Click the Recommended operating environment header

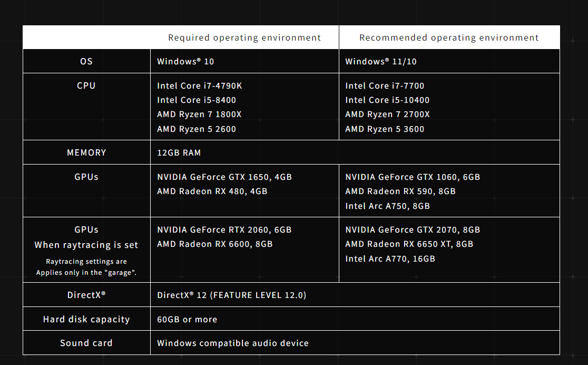[x=449, y=37]
